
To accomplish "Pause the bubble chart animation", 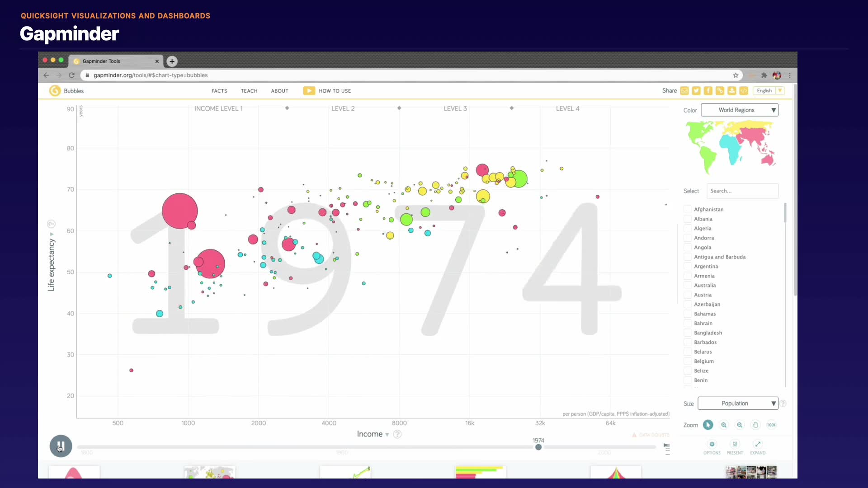I will coord(61,446).
